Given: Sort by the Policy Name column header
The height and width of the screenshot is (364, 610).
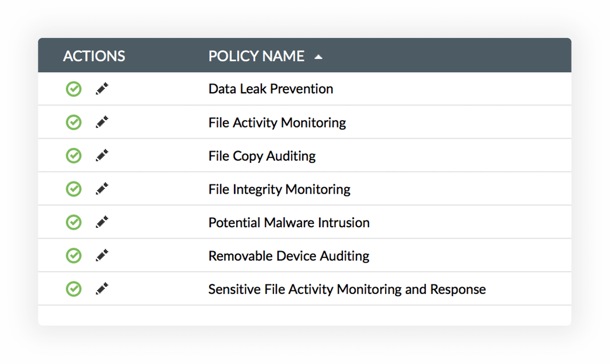Looking at the screenshot, I should tap(256, 56).
